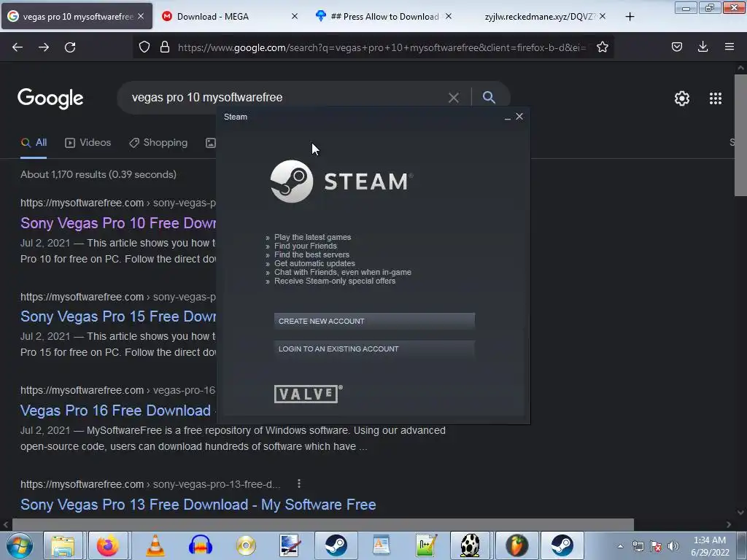Open the Sony Vegas Pro 15 Free Download result
This screenshot has height=560, width=747.
point(118,316)
